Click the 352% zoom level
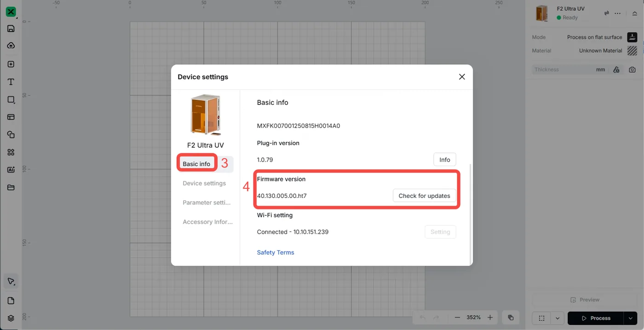This screenshot has width=644, height=330. pos(473,318)
